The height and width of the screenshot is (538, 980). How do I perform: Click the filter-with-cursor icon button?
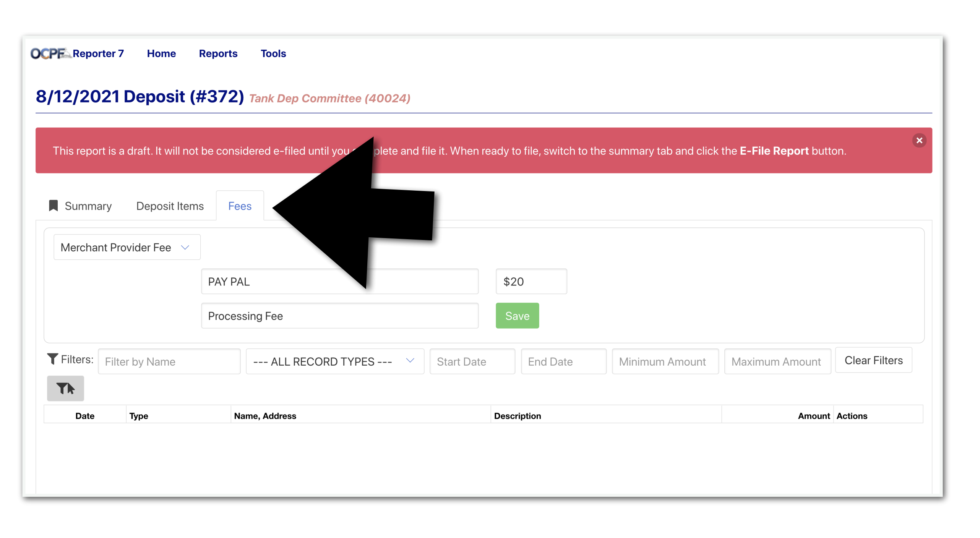(x=65, y=388)
